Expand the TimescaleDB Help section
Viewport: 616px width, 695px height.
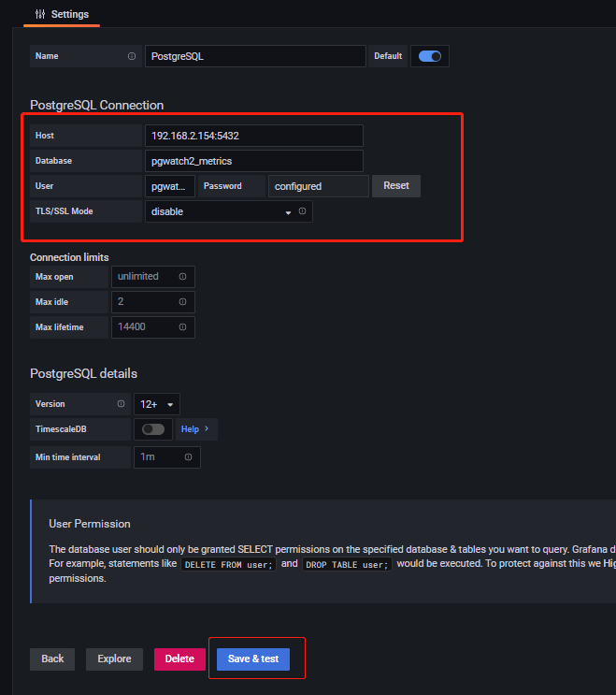[x=194, y=429]
